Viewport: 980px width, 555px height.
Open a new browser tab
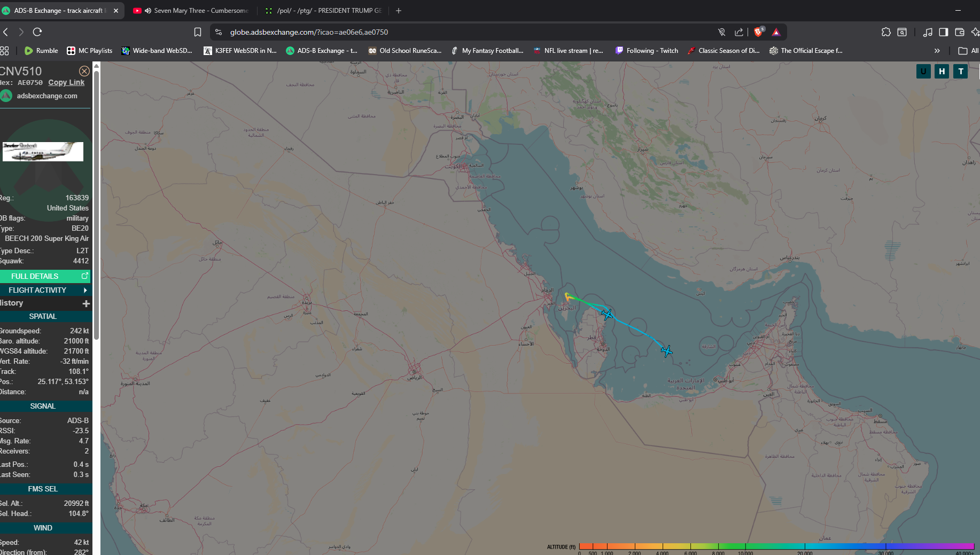[399, 10]
